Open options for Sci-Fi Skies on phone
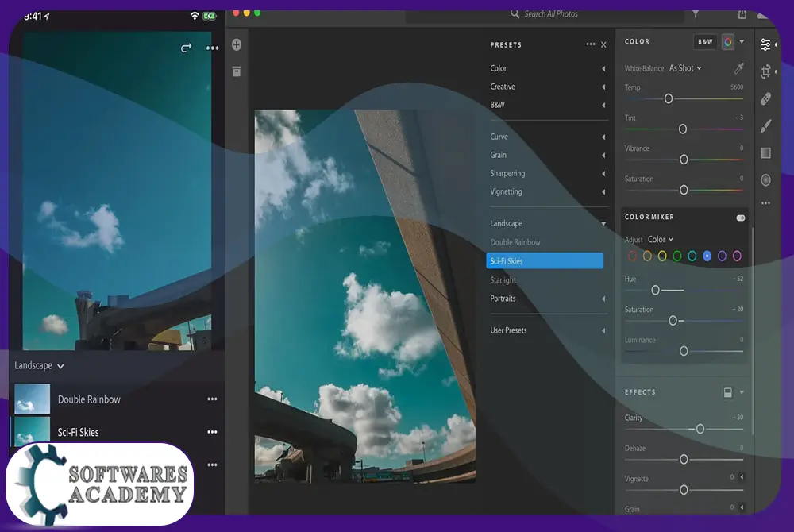The width and height of the screenshot is (794, 532). pos(212,432)
